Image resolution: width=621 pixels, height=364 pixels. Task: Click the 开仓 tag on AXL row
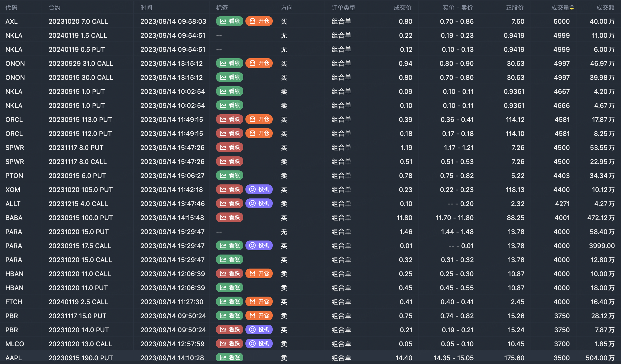coord(259,21)
